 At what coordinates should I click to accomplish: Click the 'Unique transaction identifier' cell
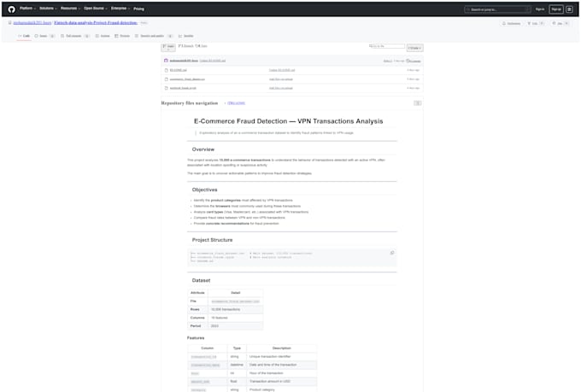(282, 356)
